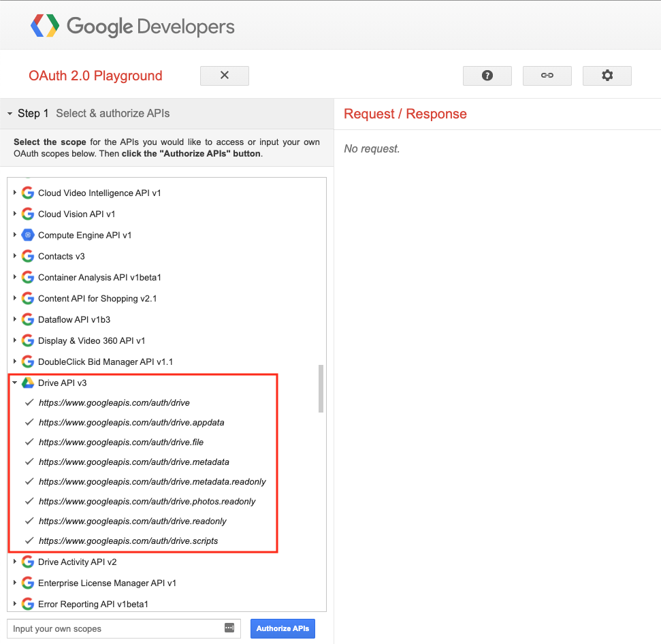Expand the Drive Activity API v2 arrow
Screen dimensions: 661x644
coord(15,561)
